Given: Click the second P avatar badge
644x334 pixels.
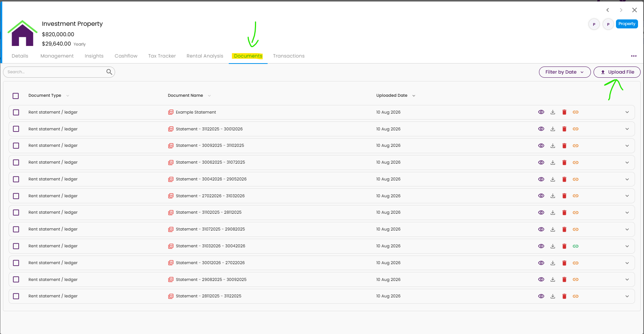Looking at the screenshot, I should [608, 24].
